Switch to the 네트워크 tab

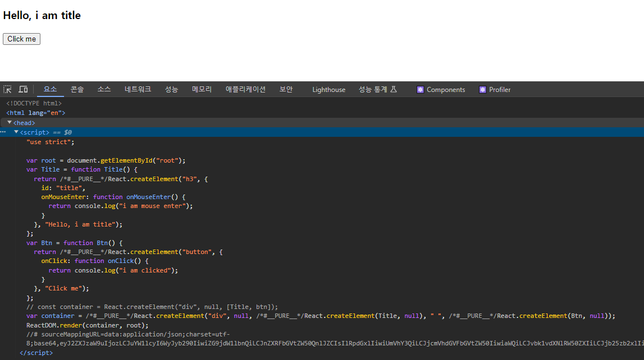point(138,89)
